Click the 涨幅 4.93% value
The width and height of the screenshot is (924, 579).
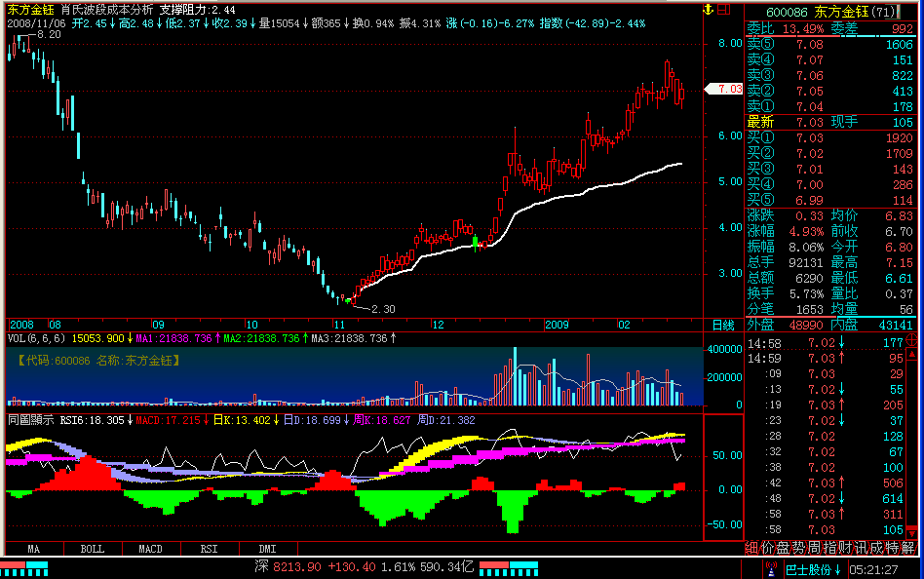[806, 231]
